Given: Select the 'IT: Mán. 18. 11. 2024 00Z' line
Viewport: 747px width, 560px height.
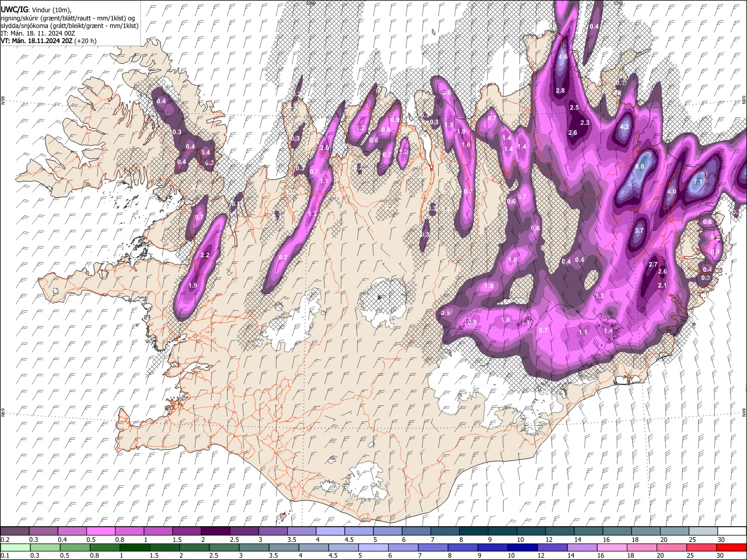Looking at the screenshot, I should pos(38,33).
